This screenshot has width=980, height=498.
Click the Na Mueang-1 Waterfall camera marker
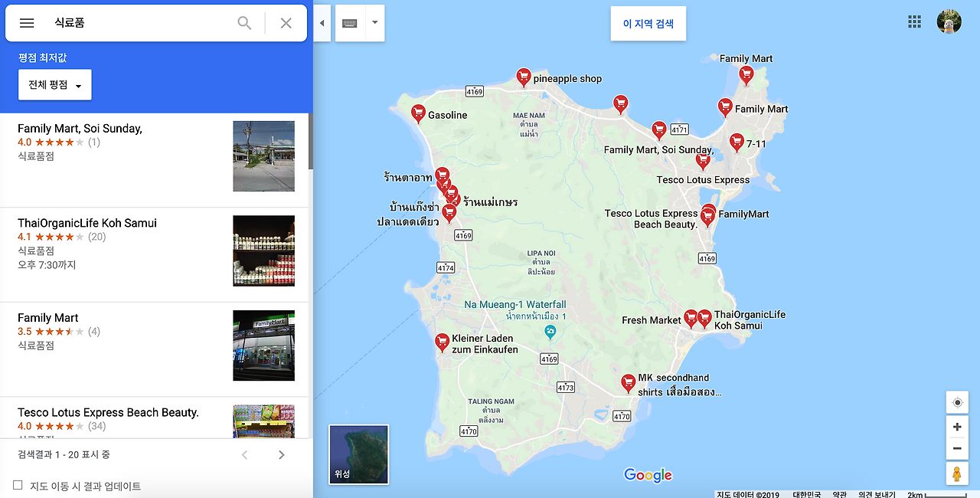tap(550, 331)
